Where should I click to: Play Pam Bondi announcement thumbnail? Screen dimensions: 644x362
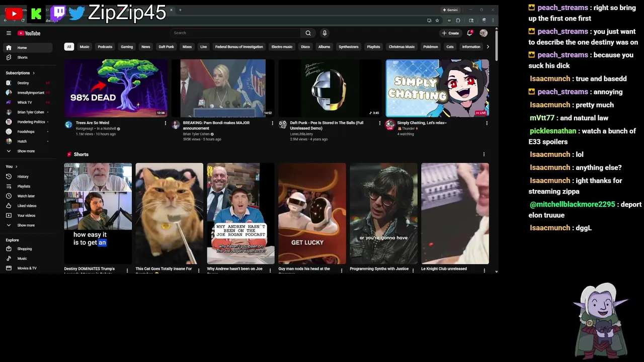pos(223,88)
